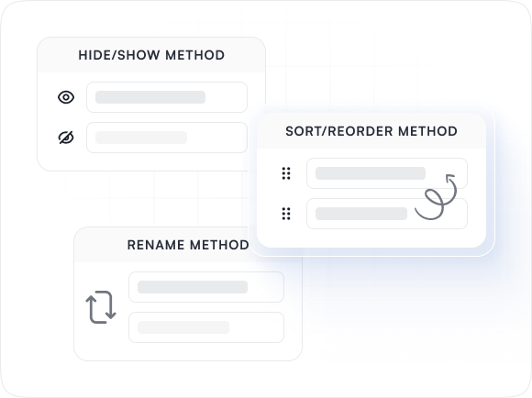The height and width of the screenshot is (398, 532).
Task: Click the visible eye icon in Hide/Show Method
Action: (x=66, y=97)
